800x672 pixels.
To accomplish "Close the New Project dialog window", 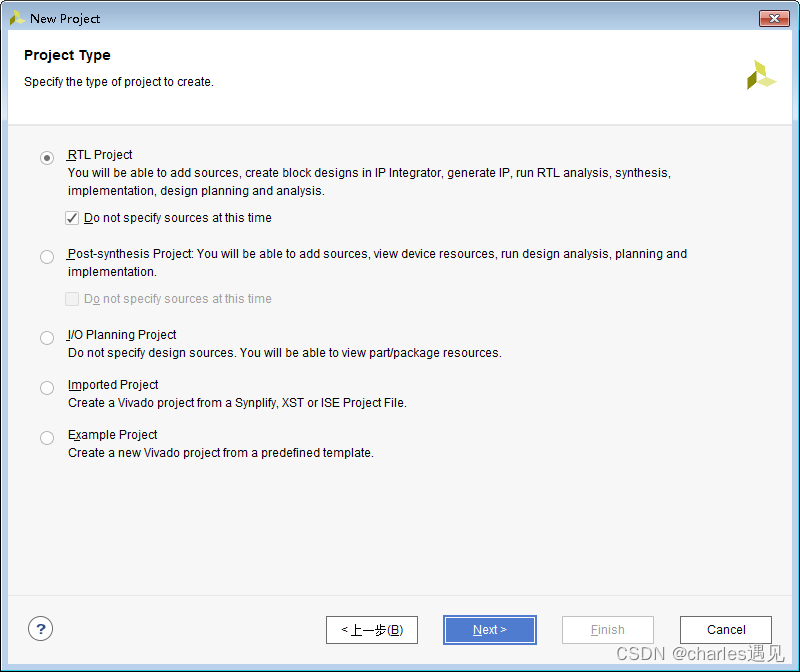I will point(774,18).
